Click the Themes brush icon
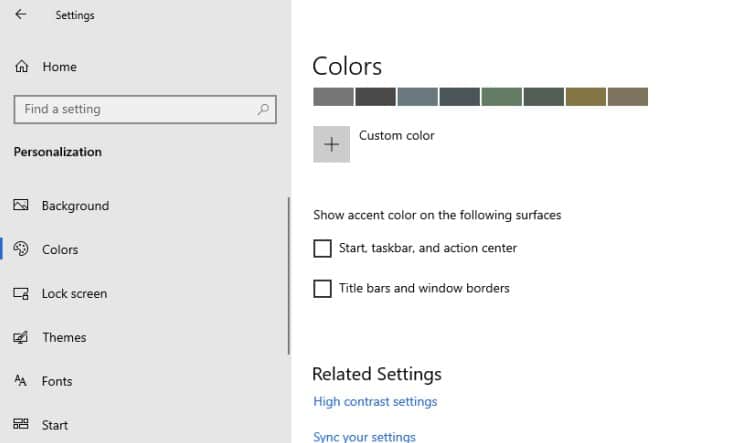 pyautogui.click(x=21, y=337)
